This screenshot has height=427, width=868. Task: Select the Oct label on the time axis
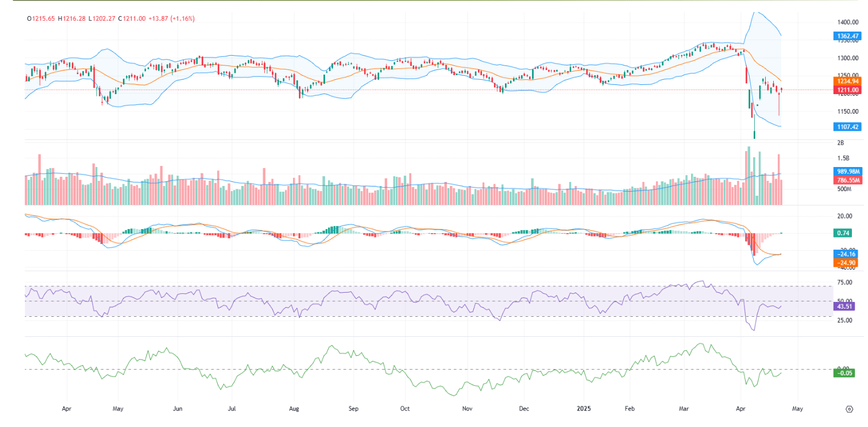[x=405, y=409]
